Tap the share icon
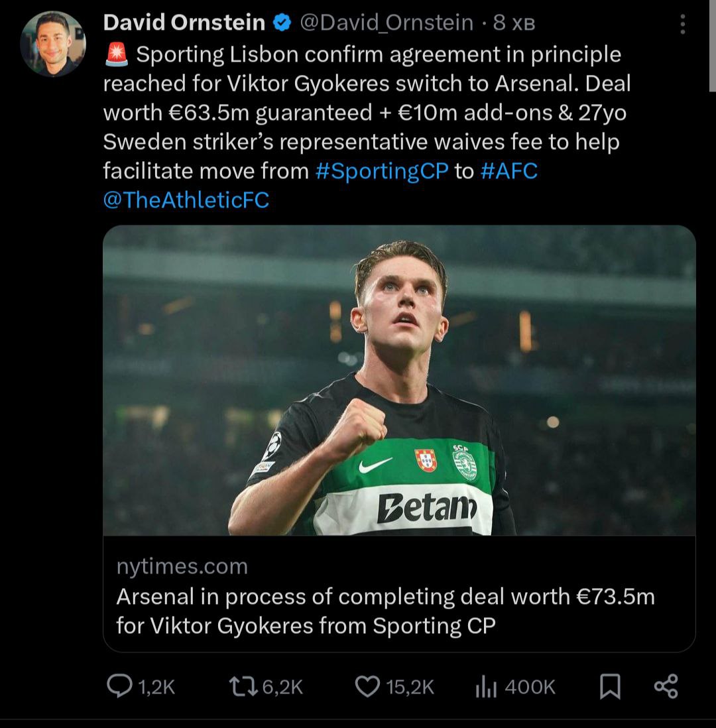This screenshot has height=728, width=716. (666, 686)
